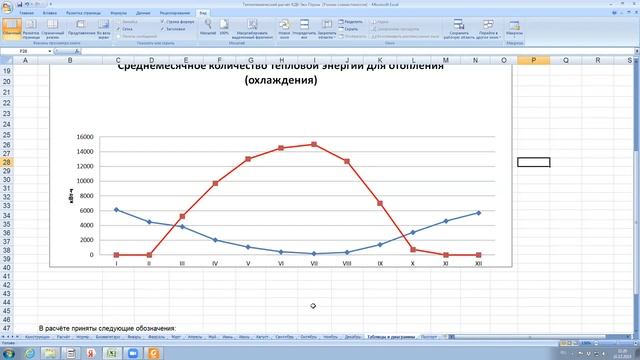
Task: Select the blue series marker at I
Action: tap(117, 210)
